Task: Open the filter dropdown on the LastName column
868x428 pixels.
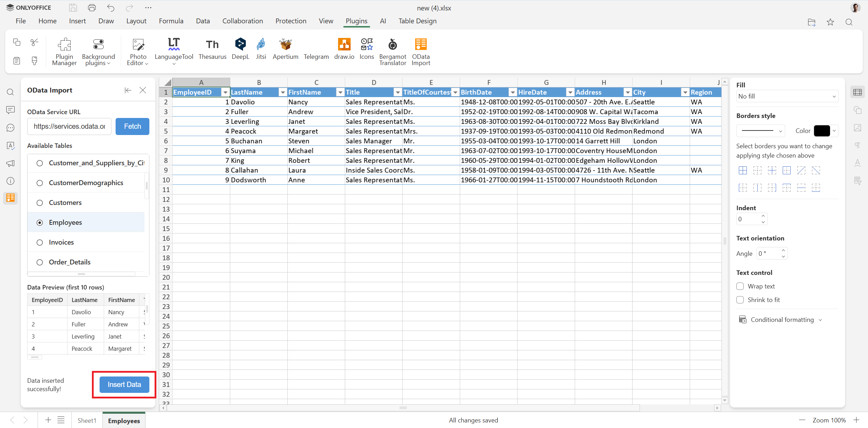Action: 282,92
